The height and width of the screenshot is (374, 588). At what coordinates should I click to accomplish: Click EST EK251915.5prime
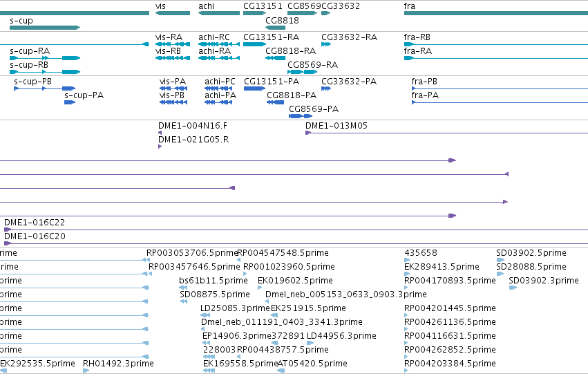tap(308, 308)
